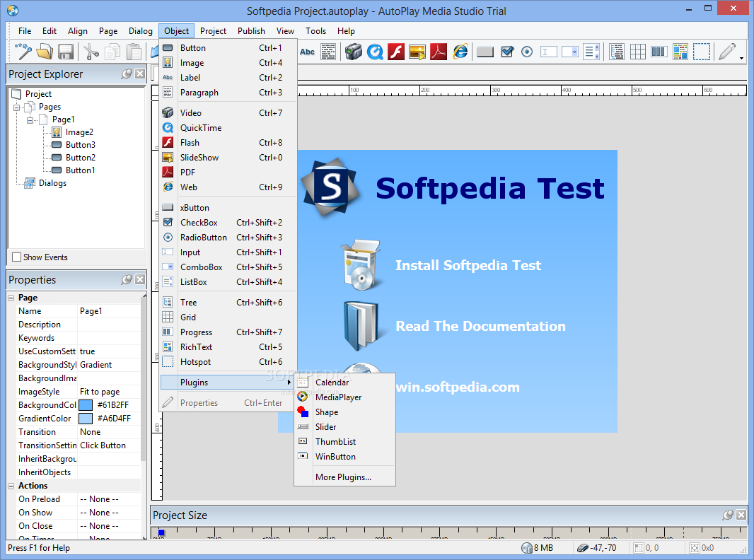Pin the Properties panel
Viewport: 754px width, 560px height.
(x=127, y=279)
